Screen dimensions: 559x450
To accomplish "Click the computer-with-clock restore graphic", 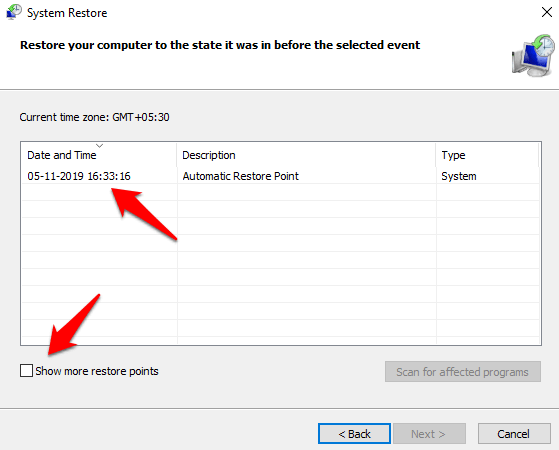I will click(x=533, y=55).
